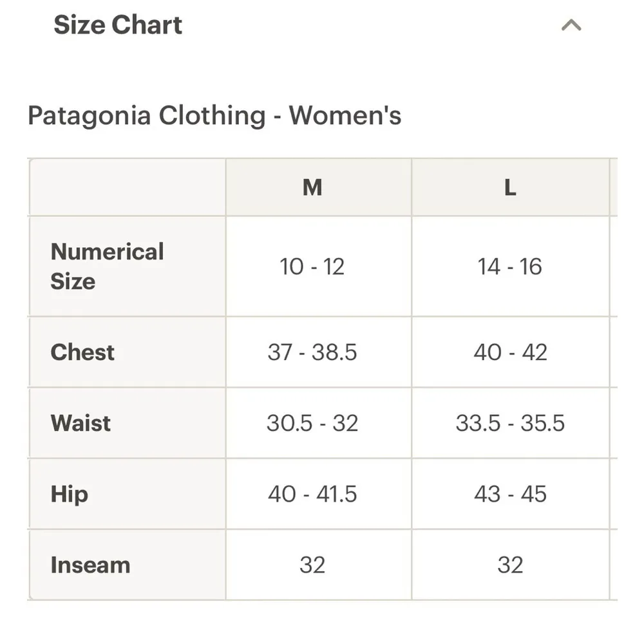
Task: Select the 43 - 45 hip measurement
Action: point(510,494)
